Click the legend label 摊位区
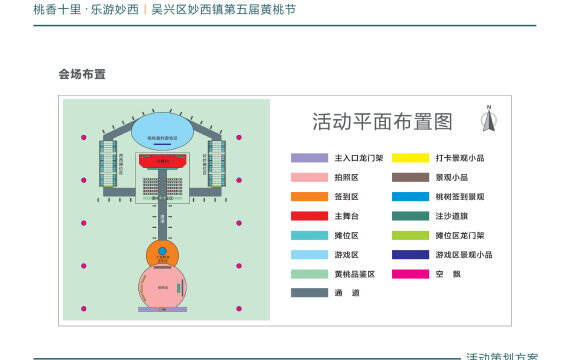Image resolution: width=570 pixels, height=360 pixels. click(x=346, y=235)
